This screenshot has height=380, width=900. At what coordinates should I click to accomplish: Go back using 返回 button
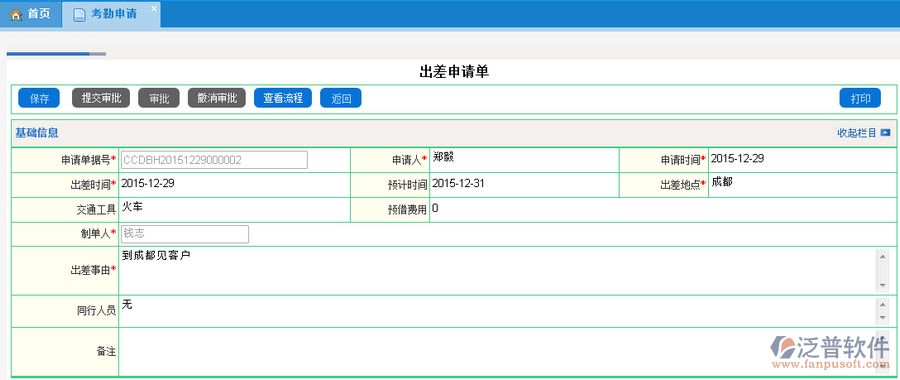click(x=341, y=98)
